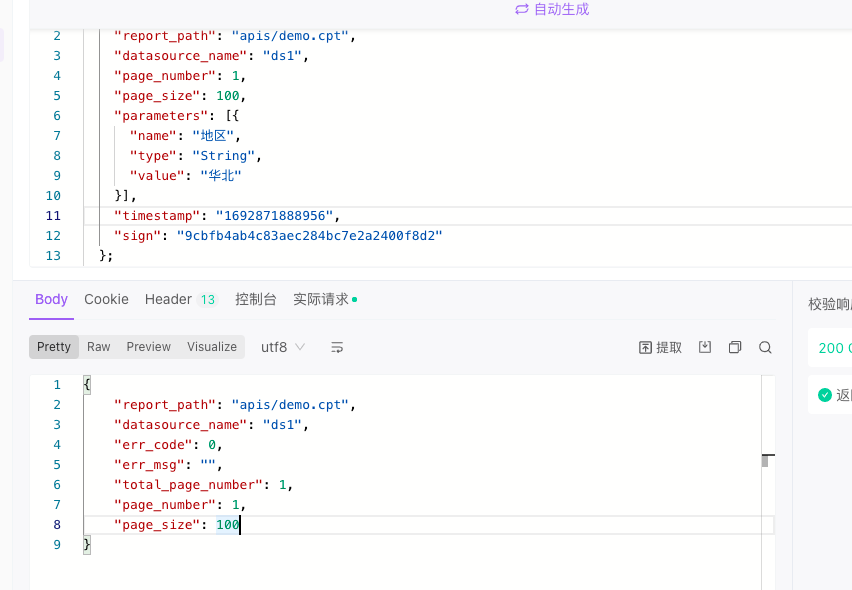Copy the response body with copy icon
Viewport: 852px width, 590px height.
(x=735, y=347)
